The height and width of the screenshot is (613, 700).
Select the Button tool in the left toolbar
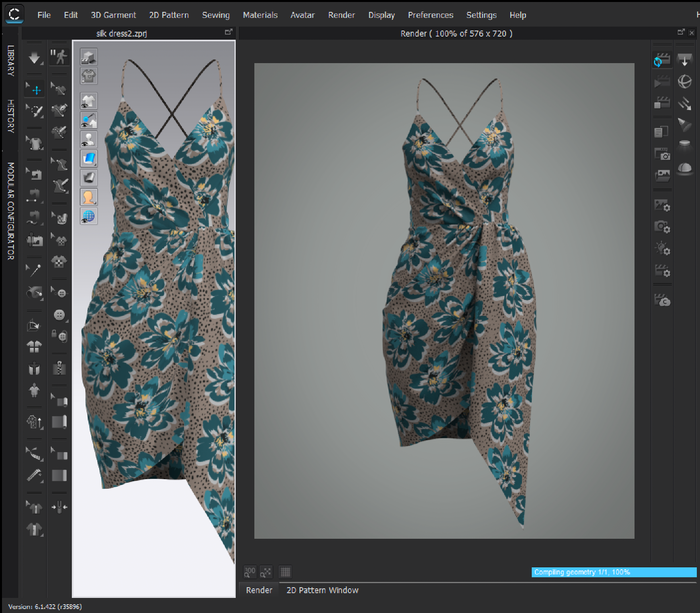[x=60, y=315]
